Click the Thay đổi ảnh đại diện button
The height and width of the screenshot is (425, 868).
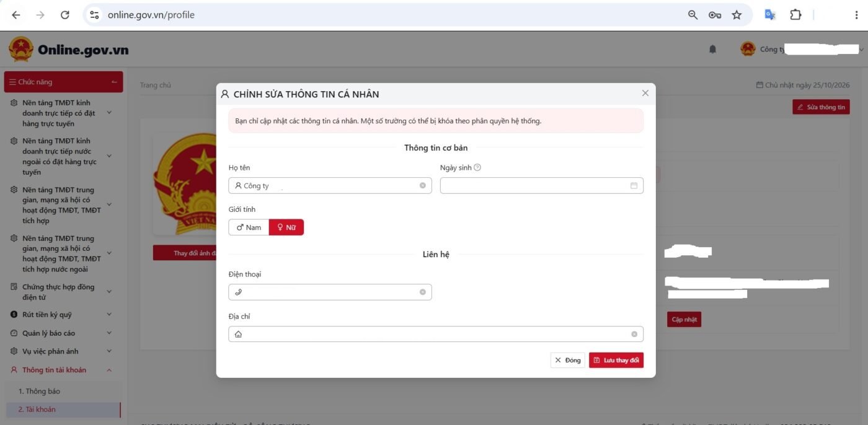(x=185, y=253)
